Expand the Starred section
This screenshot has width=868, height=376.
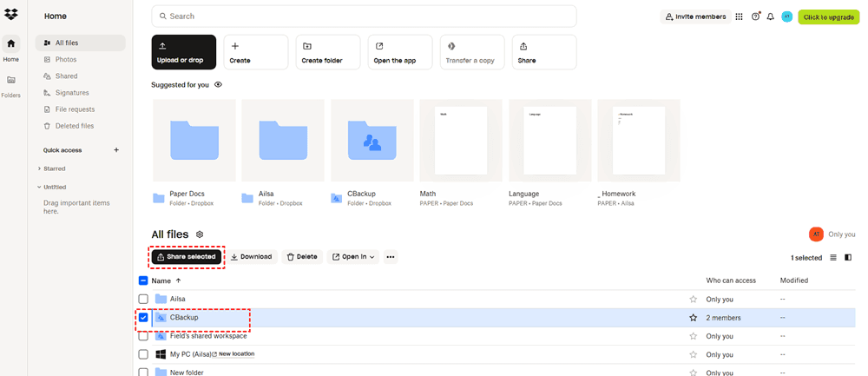(x=39, y=168)
